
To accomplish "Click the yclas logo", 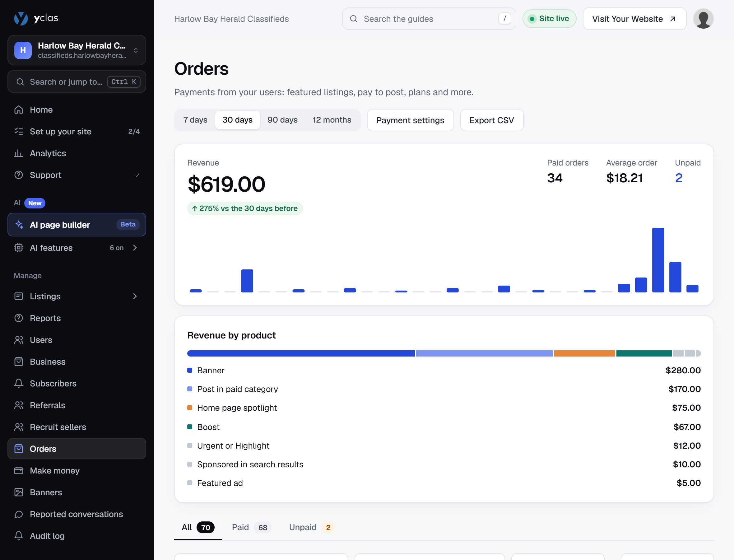I will (x=36, y=18).
